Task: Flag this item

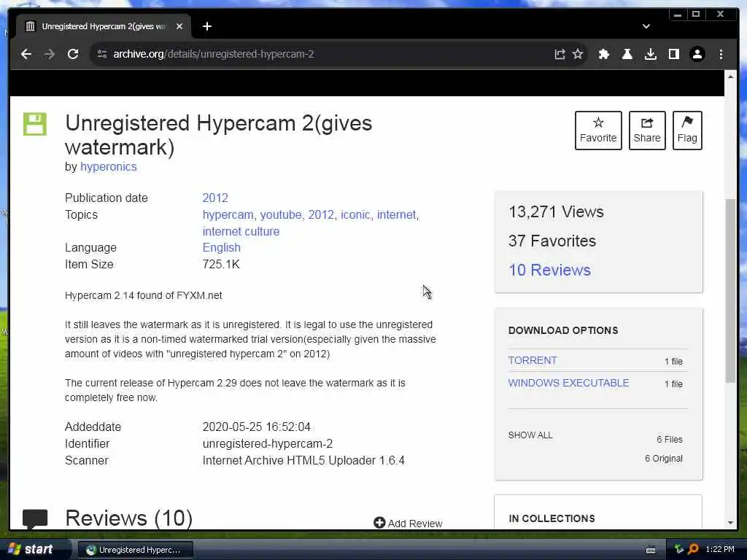Action: [687, 131]
